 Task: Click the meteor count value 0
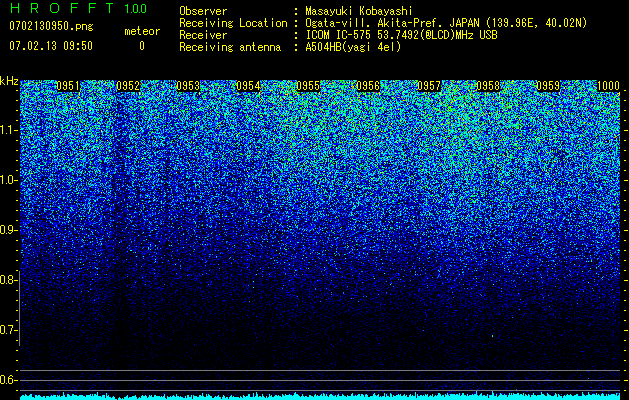pos(142,46)
